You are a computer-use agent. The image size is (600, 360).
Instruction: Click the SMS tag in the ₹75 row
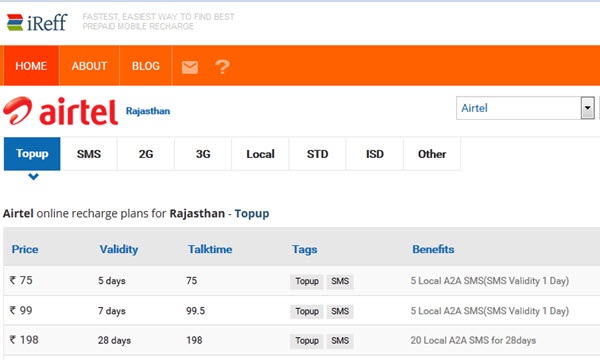[340, 281]
